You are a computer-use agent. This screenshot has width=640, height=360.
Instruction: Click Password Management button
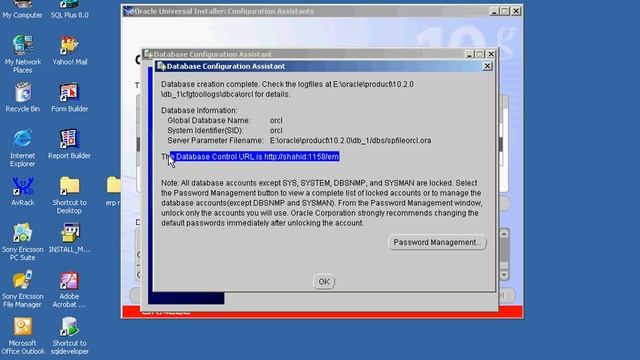coord(437,242)
